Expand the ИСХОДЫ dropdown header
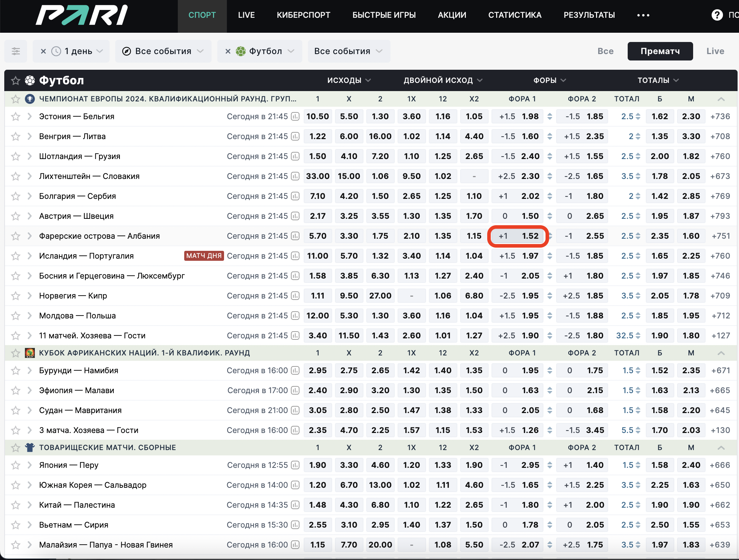This screenshot has width=739, height=560. point(347,81)
